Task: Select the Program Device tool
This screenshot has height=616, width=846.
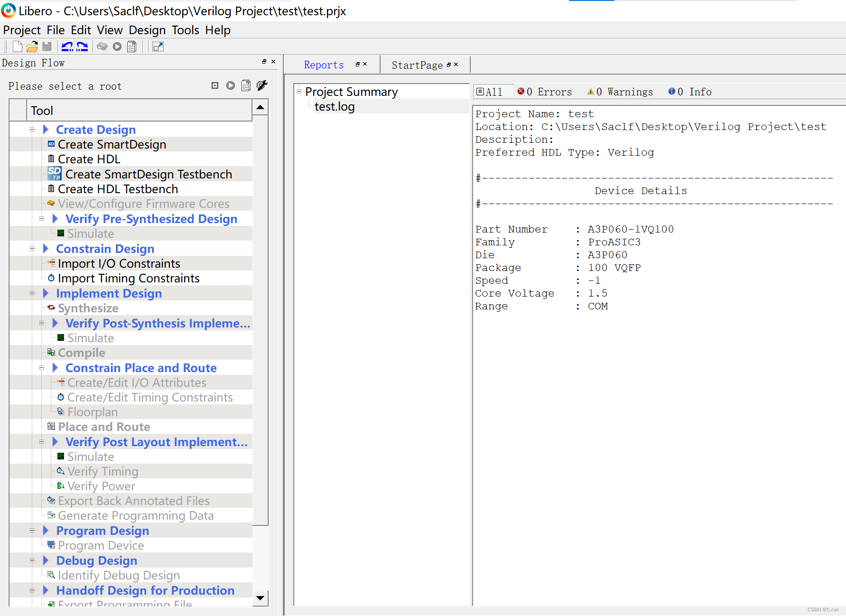Action: pos(101,545)
